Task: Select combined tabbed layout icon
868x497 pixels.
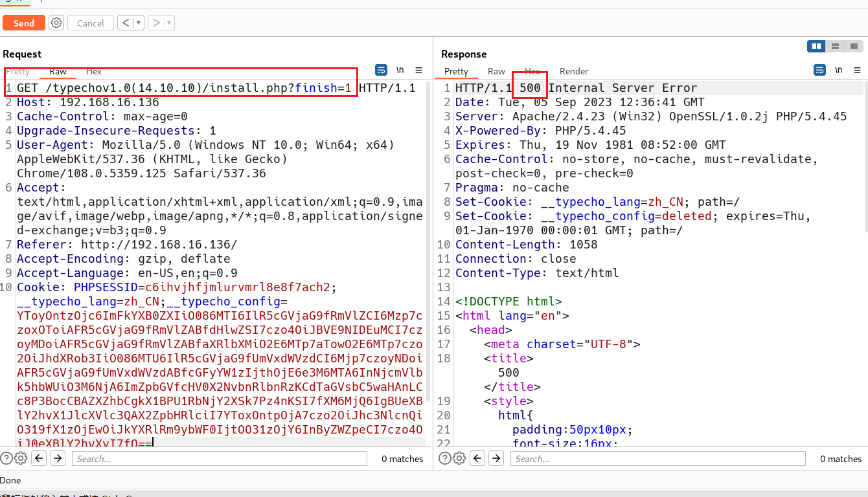Action: coord(855,46)
